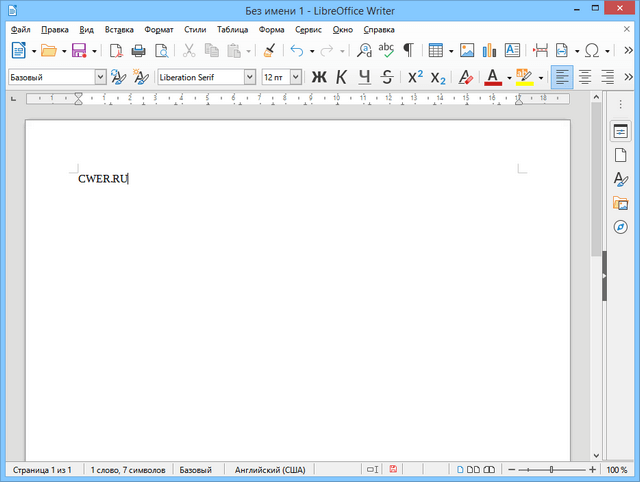The image size is (640, 482).
Task: Click 'Страница 1 из 1' in status bar
Action: coord(42,470)
